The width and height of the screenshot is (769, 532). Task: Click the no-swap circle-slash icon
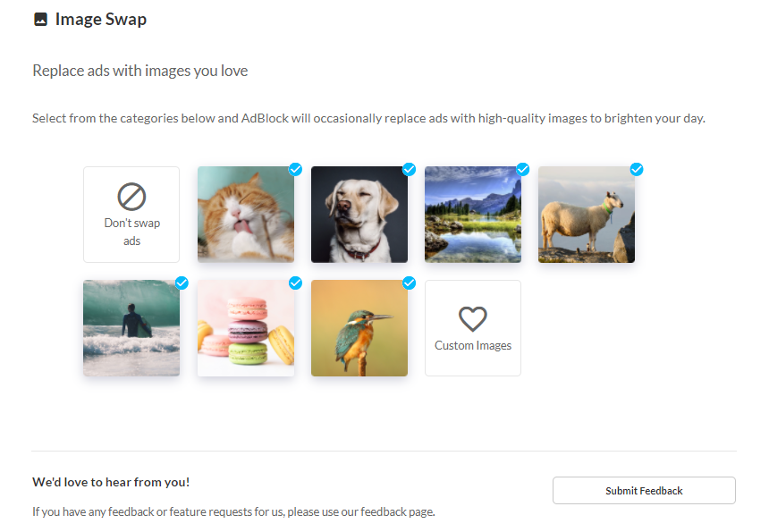click(131, 197)
